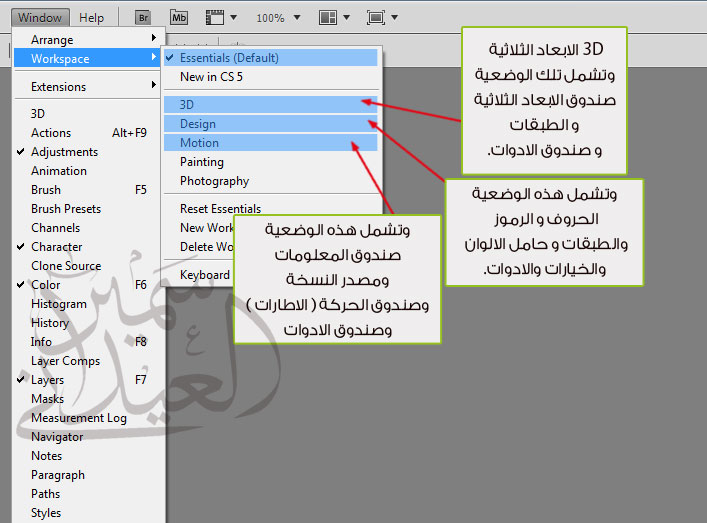The width and height of the screenshot is (707, 523).
Task: Select Reset Essentials
Action: 271,209
